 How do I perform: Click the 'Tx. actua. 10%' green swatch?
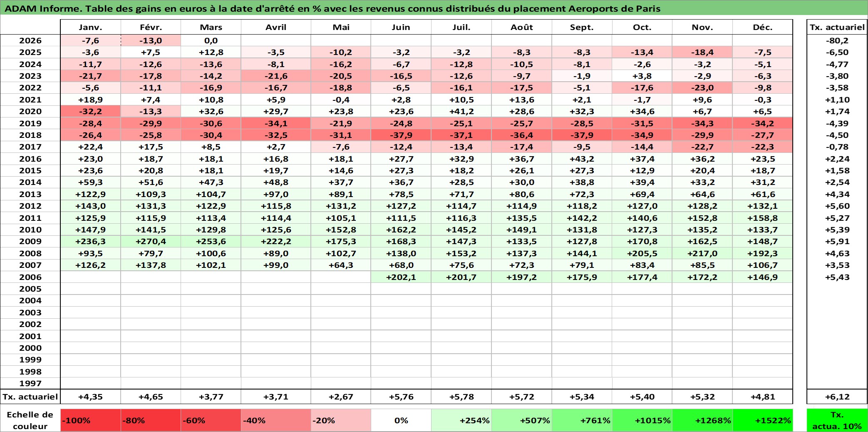[837, 420]
